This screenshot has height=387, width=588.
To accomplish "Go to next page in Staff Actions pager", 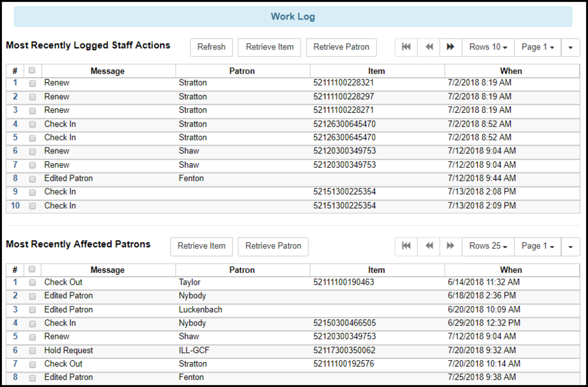I will (x=451, y=47).
